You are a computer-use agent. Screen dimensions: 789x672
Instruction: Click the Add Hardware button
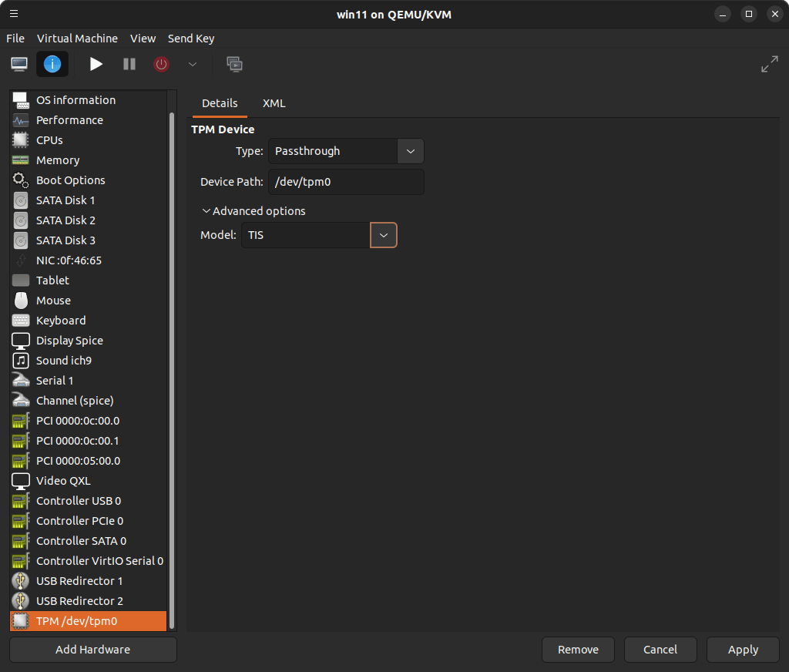pos(93,650)
